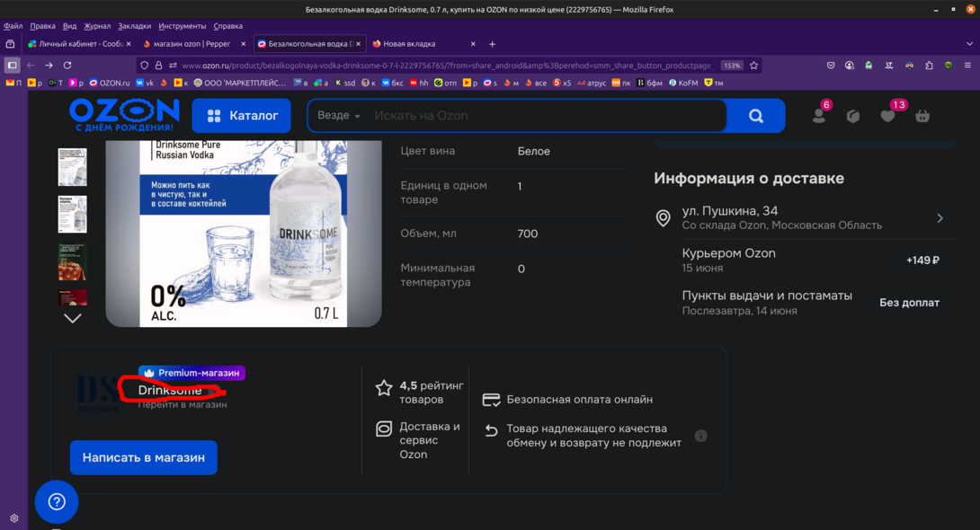Viewport: 980px width, 530px height.
Task: Open the Каталог menu button
Action: click(x=241, y=116)
